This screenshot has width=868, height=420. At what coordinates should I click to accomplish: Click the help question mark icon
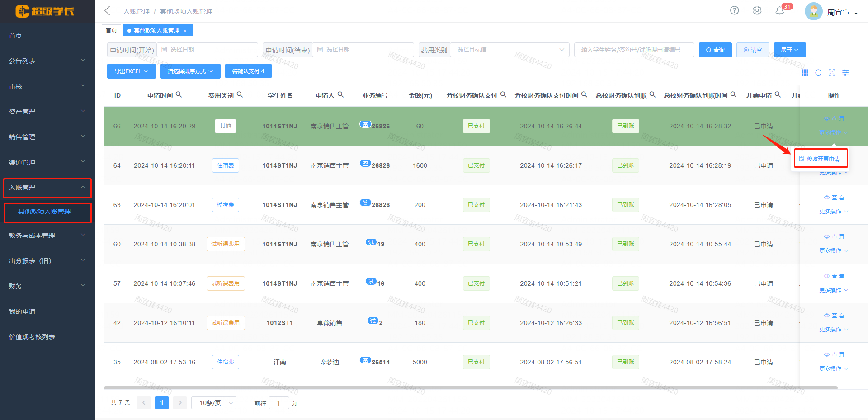734,10
